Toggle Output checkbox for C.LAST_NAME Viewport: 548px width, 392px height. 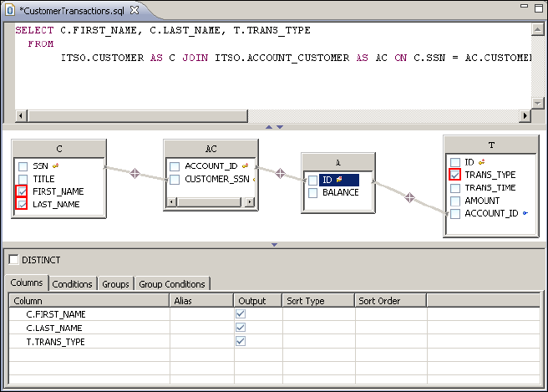tap(241, 328)
